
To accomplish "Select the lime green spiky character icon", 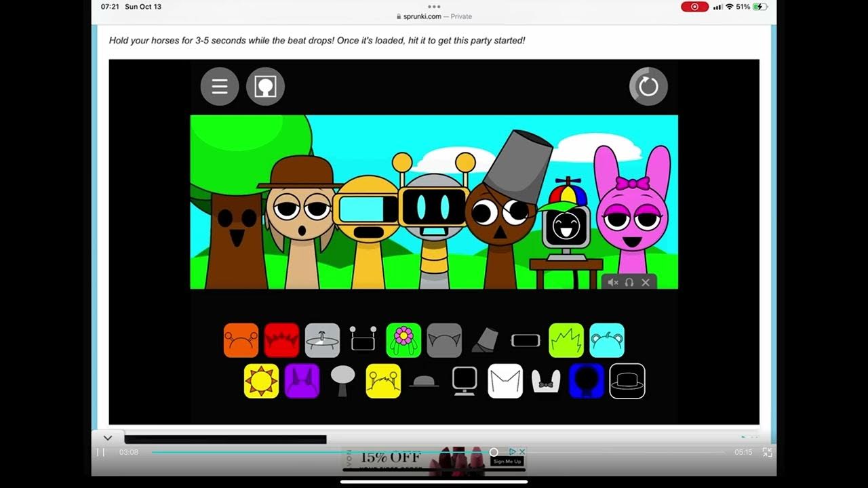I will [x=566, y=340].
